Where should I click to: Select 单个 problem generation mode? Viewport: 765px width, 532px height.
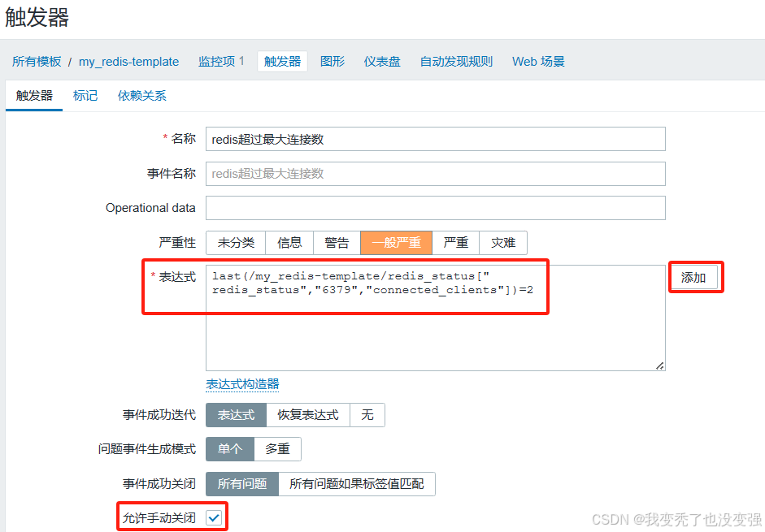tap(230, 449)
